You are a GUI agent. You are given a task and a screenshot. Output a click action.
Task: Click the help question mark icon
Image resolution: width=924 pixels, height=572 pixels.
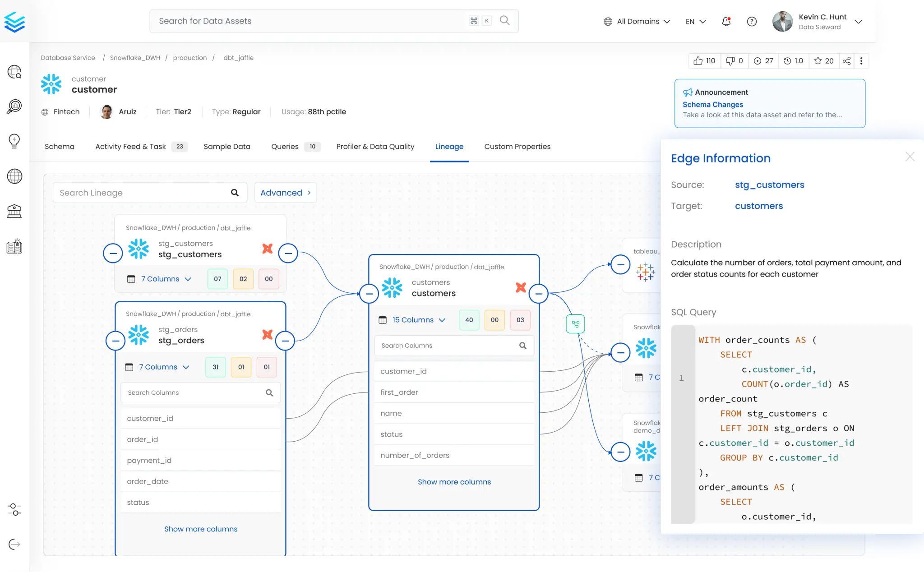[751, 21]
